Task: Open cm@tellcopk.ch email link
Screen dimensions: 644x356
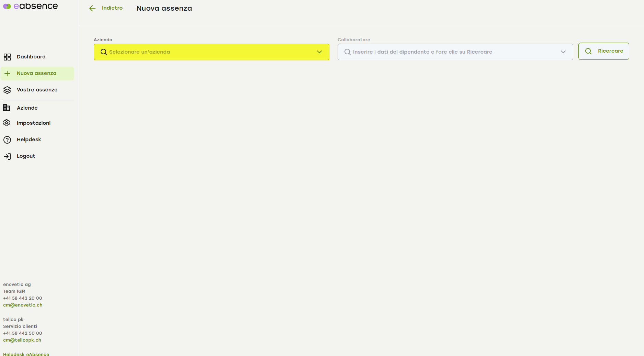Action: click(22, 340)
